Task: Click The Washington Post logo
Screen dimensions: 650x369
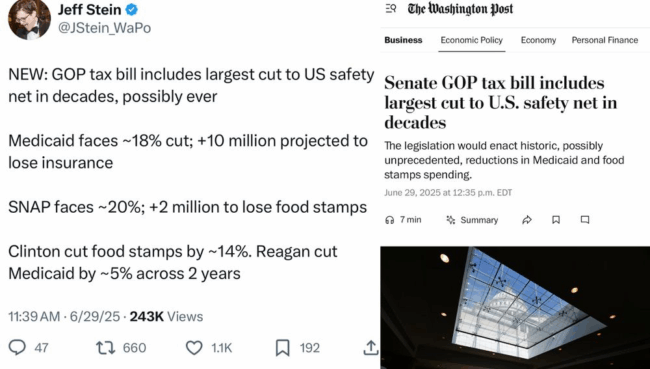Action: pyautogui.click(x=460, y=9)
